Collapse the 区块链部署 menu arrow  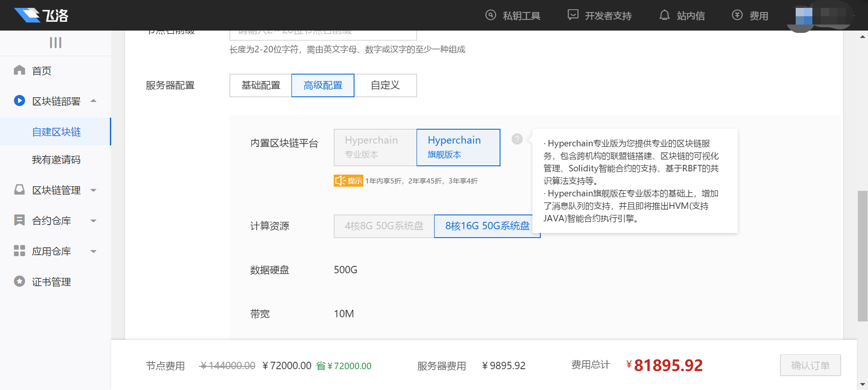pyautogui.click(x=94, y=101)
